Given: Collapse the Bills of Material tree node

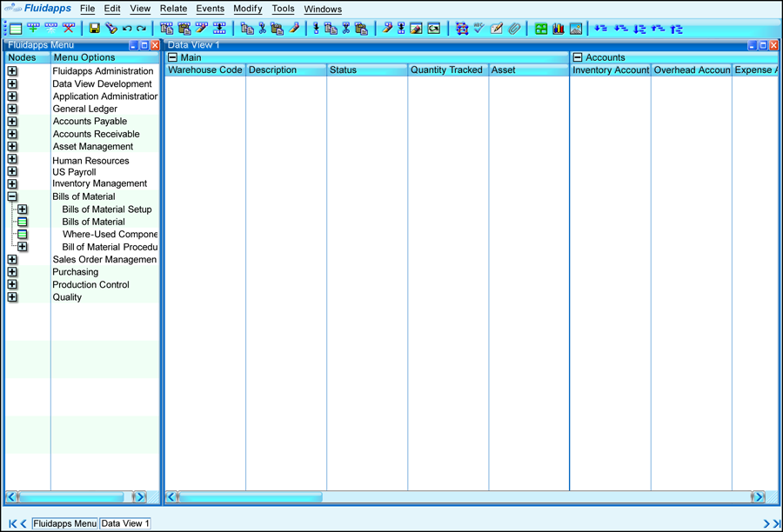Looking at the screenshot, I should click(x=12, y=196).
